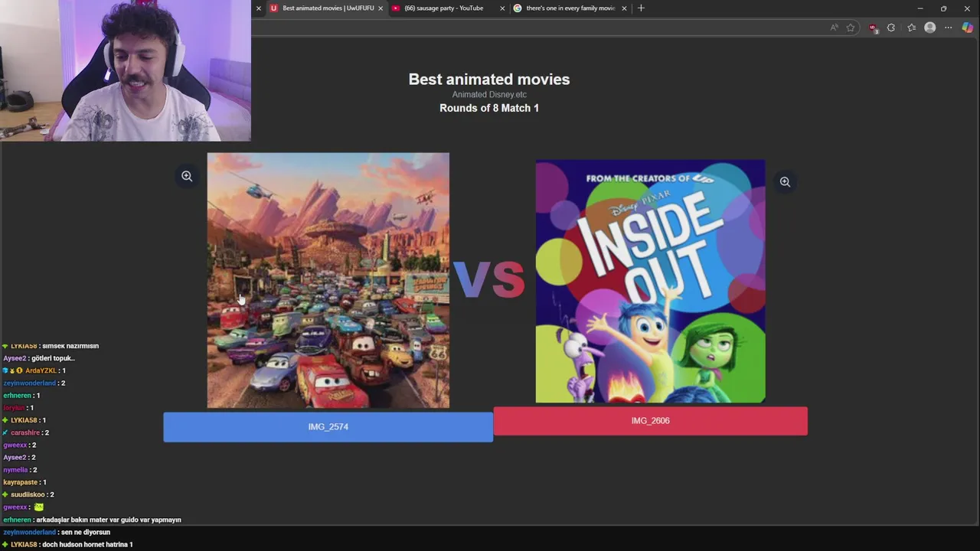
Task: Open the favorites list icon
Action: (911, 28)
